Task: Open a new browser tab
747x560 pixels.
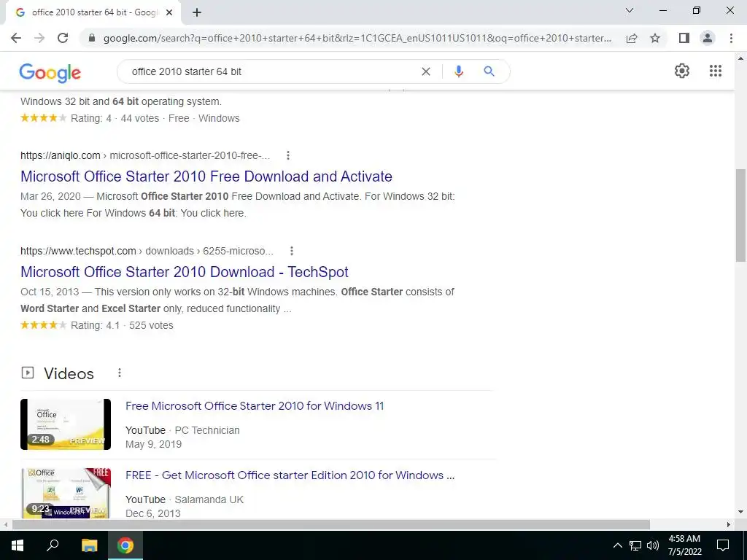Action: pyautogui.click(x=197, y=12)
